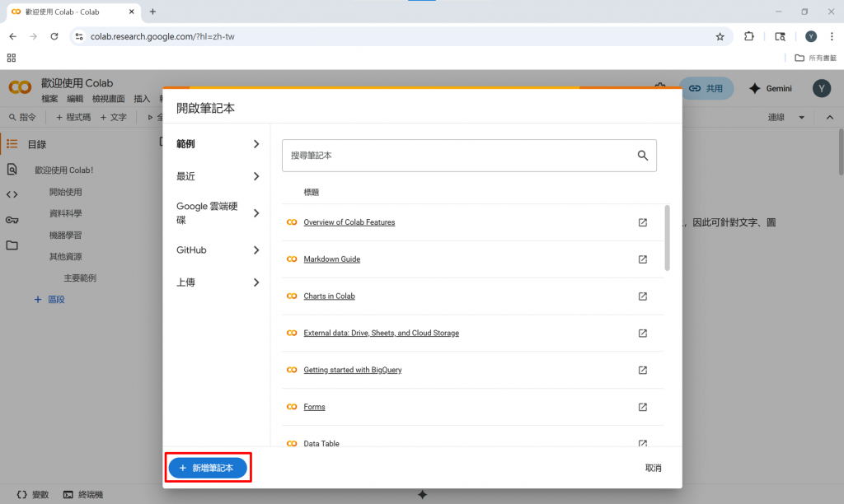Open the apps grid in bookmarks bar
The width and height of the screenshot is (844, 504).
(x=12, y=58)
